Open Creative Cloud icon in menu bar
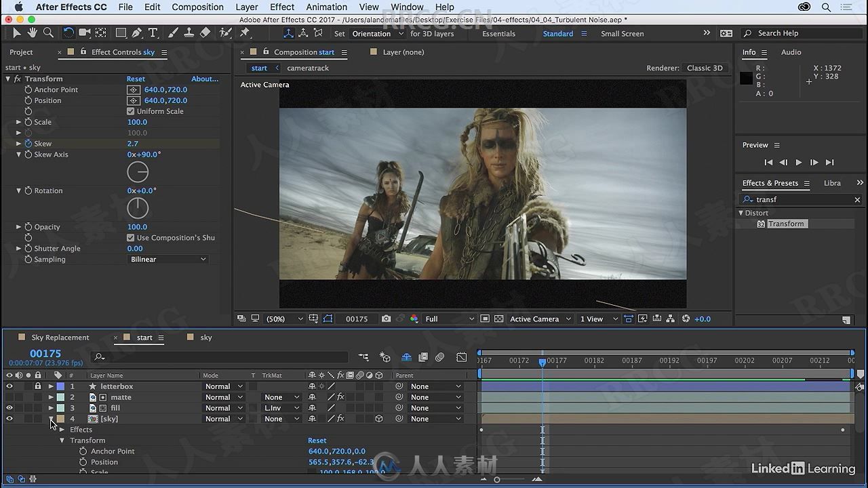 click(x=804, y=7)
